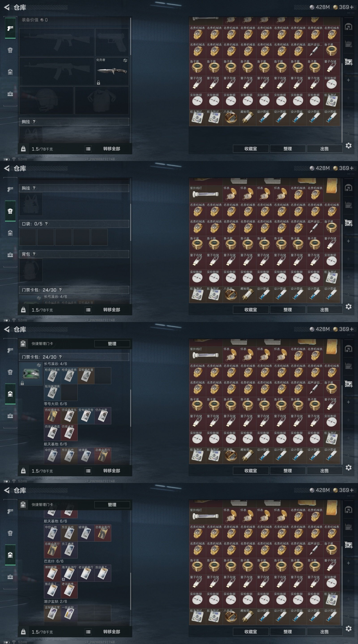The height and width of the screenshot is (644, 358).
Task: Switch to the highlighted weapon tab in sidebar
Action: tap(10, 28)
